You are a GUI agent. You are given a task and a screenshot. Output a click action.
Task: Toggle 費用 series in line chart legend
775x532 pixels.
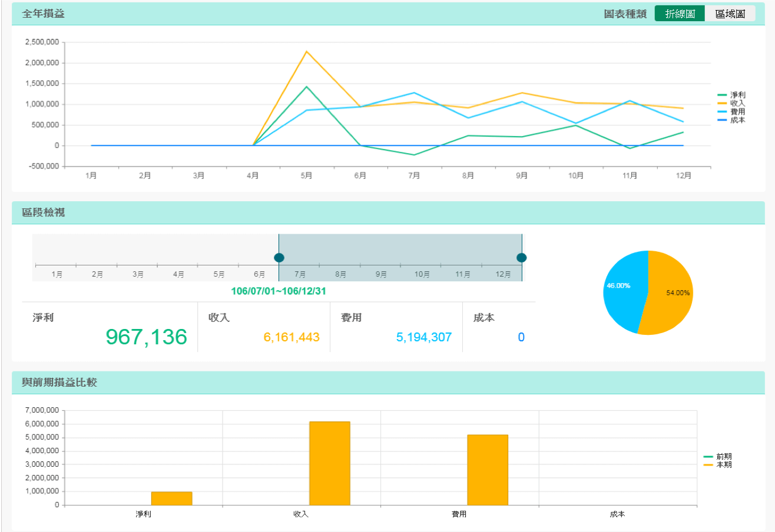coord(731,111)
